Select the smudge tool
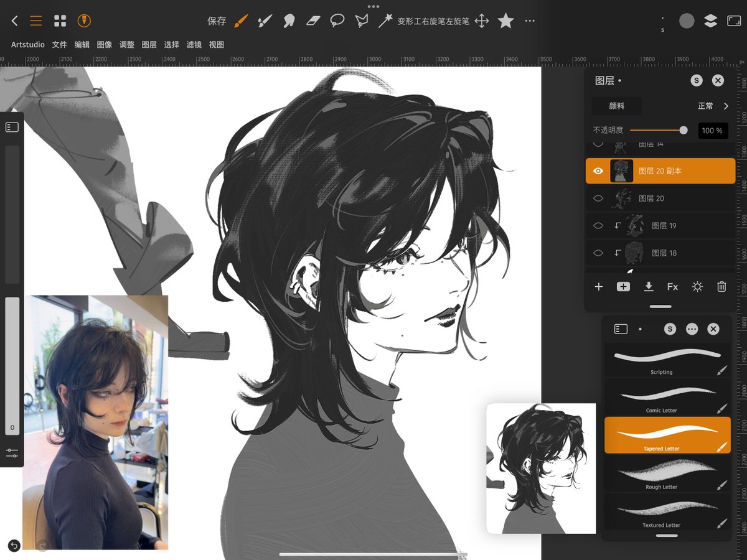This screenshot has width=747, height=560. 289,21
